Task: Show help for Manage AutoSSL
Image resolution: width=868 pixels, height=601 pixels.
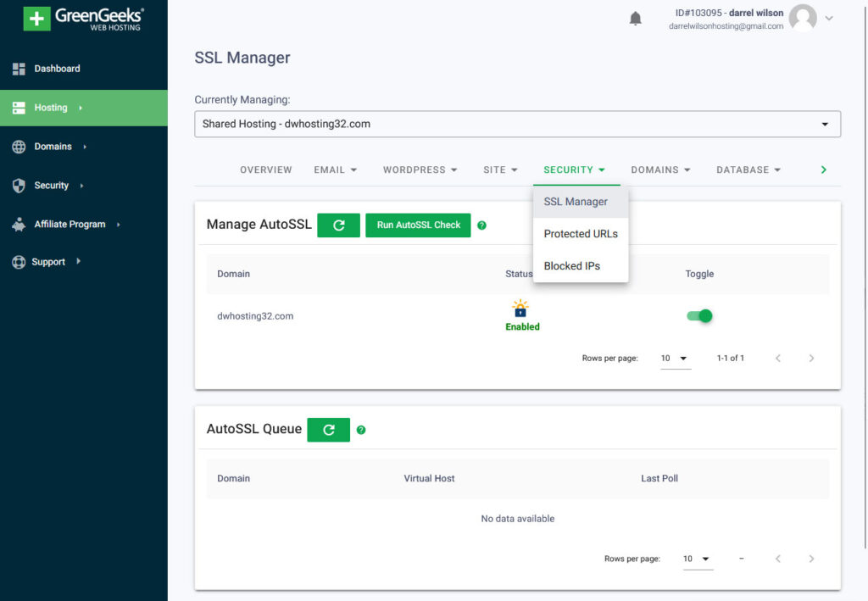Action: click(481, 225)
